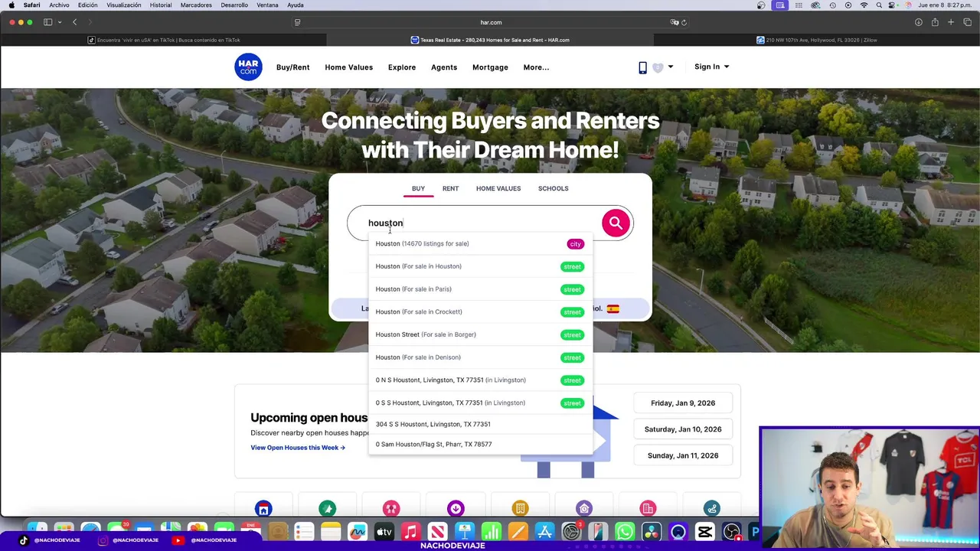Click Friday, Jan 9, 2026 button
The height and width of the screenshot is (551, 980).
pyautogui.click(x=683, y=403)
